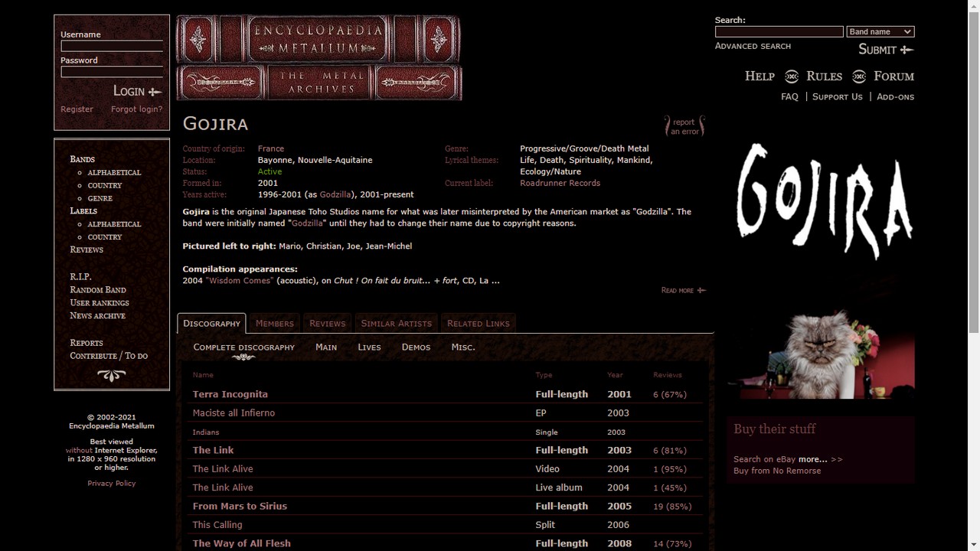Open the Privacy Policy link
Screen dimensions: 980x551
tap(111, 484)
